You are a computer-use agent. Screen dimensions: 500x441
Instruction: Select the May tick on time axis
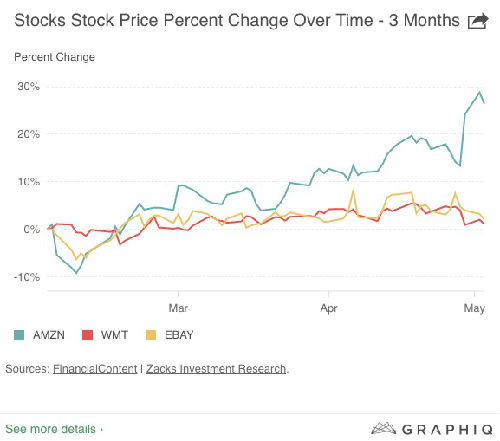coord(474,308)
